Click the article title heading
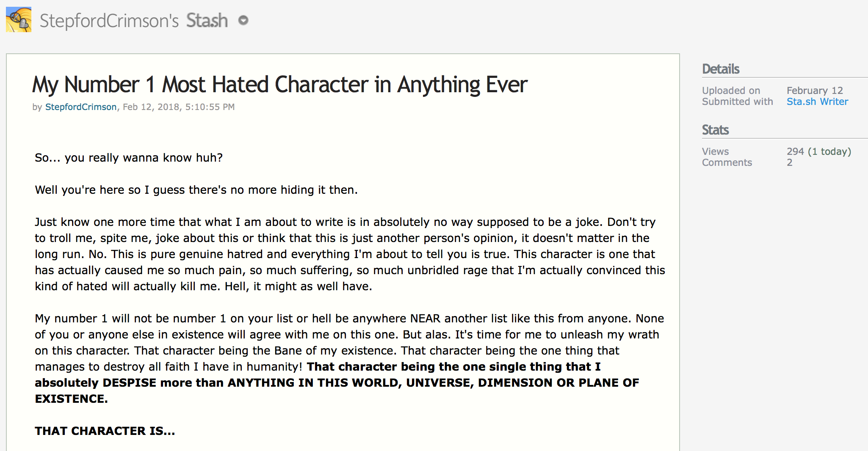 [279, 85]
